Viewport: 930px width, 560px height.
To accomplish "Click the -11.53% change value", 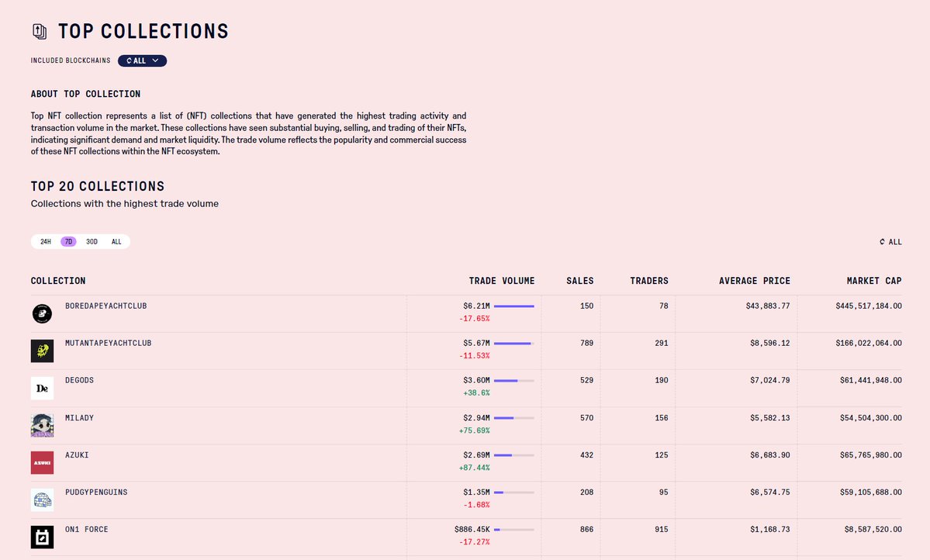I will (x=475, y=356).
